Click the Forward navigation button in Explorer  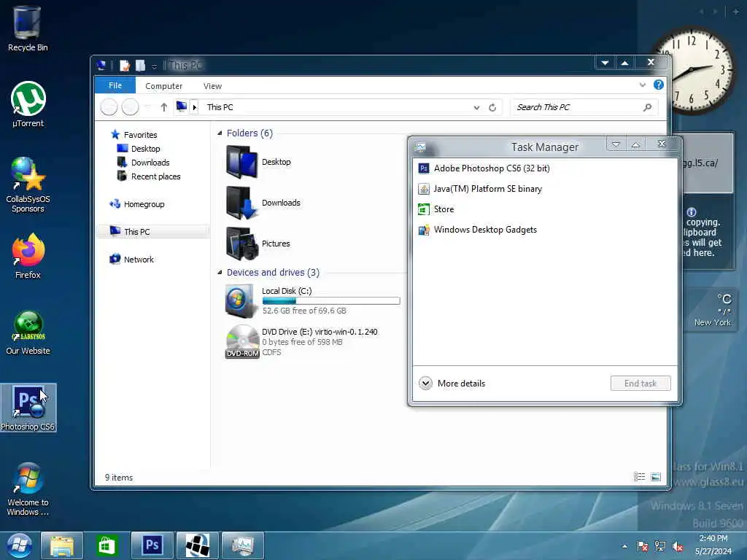pos(130,107)
